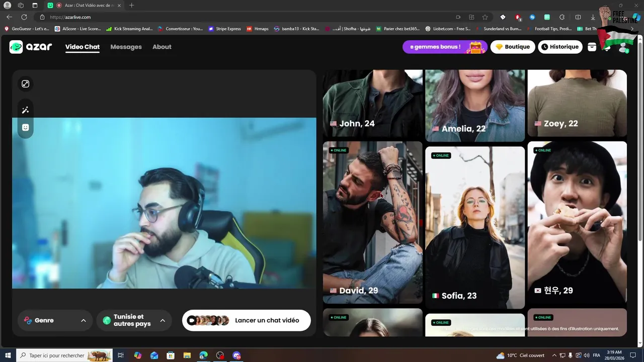
Task: Click the taskbar search box
Action: pyautogui.click(x=64, y=355)
